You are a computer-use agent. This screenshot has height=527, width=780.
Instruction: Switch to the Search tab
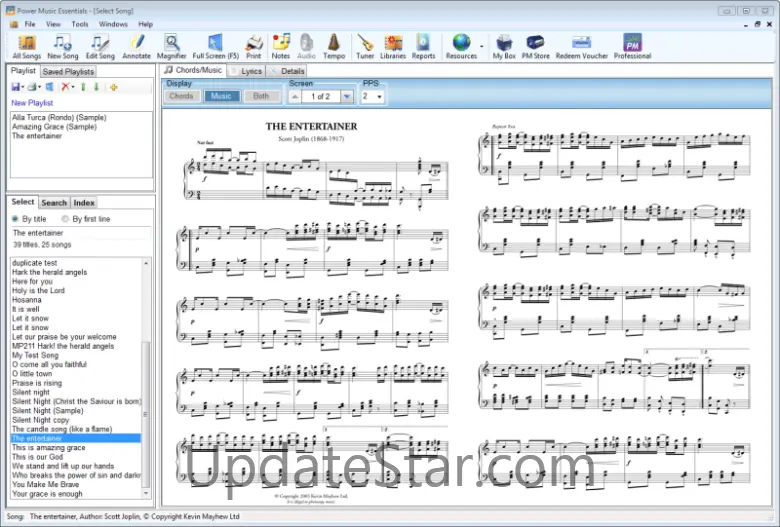tap(54, 203)
